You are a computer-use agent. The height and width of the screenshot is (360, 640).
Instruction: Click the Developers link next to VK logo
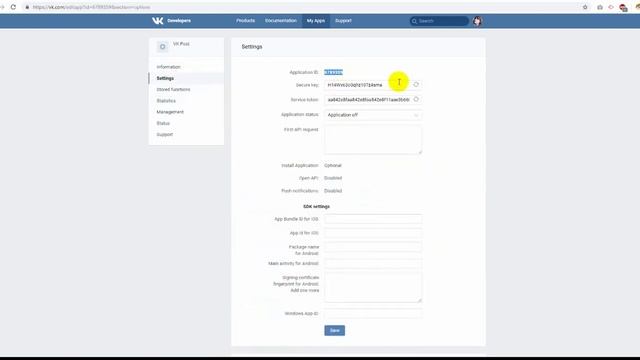pyautogui.click(x=179, y=20)
